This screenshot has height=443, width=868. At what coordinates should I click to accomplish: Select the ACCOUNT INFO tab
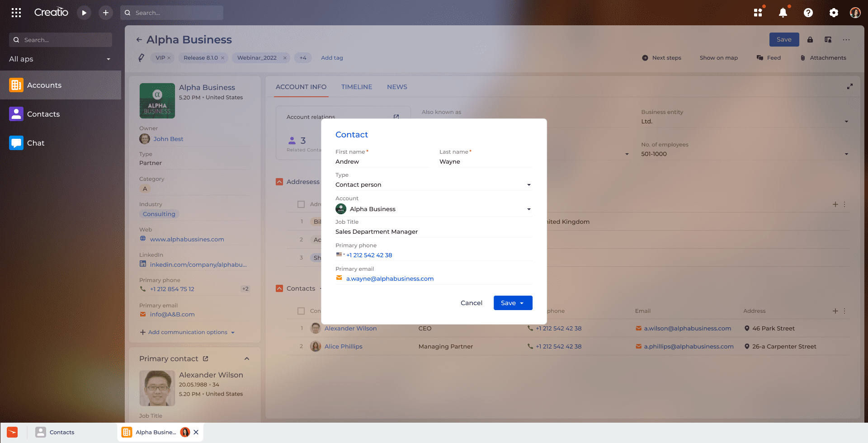click(301, 87)
